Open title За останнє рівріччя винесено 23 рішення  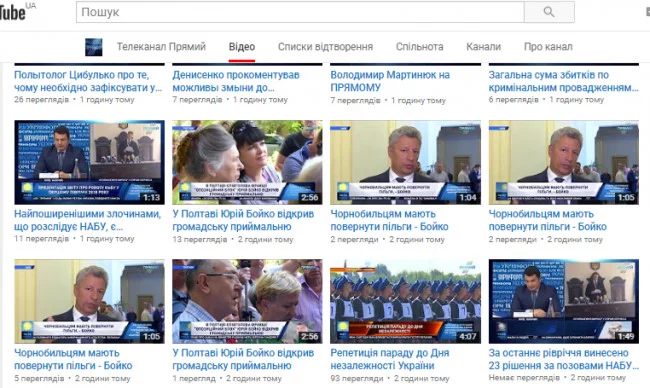click(563, 359)
